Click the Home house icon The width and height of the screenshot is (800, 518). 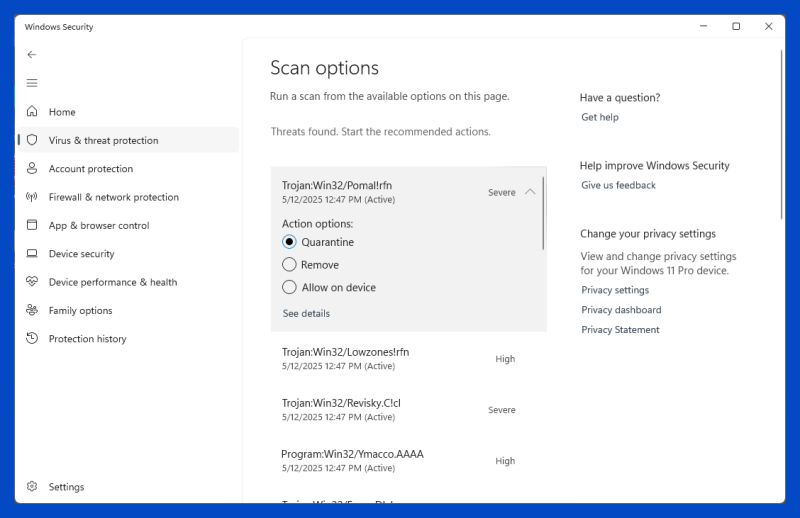tap(32, 111)
